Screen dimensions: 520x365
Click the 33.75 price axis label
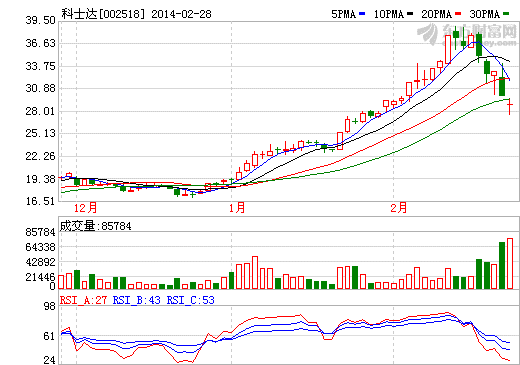pyautogui.click(x=40, y=66)
